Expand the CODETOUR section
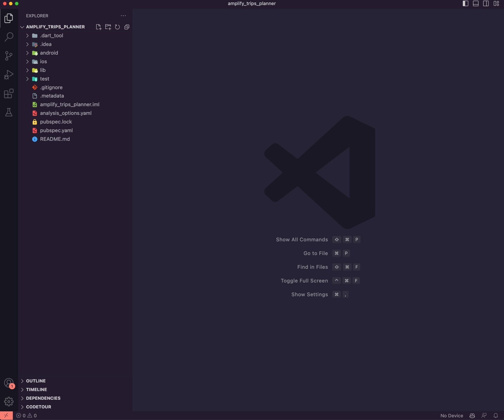The width and height of the screenshot is (504, 420). click(x=75, y=407)
